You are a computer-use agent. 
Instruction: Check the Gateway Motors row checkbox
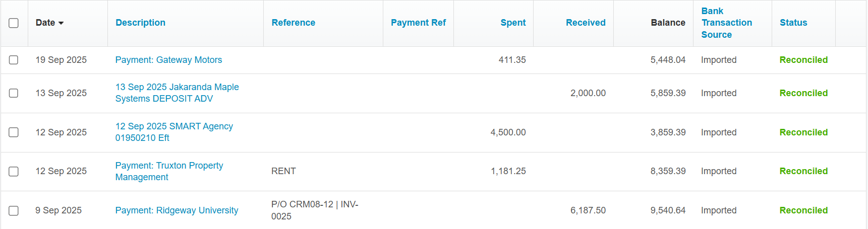(14, 60)
